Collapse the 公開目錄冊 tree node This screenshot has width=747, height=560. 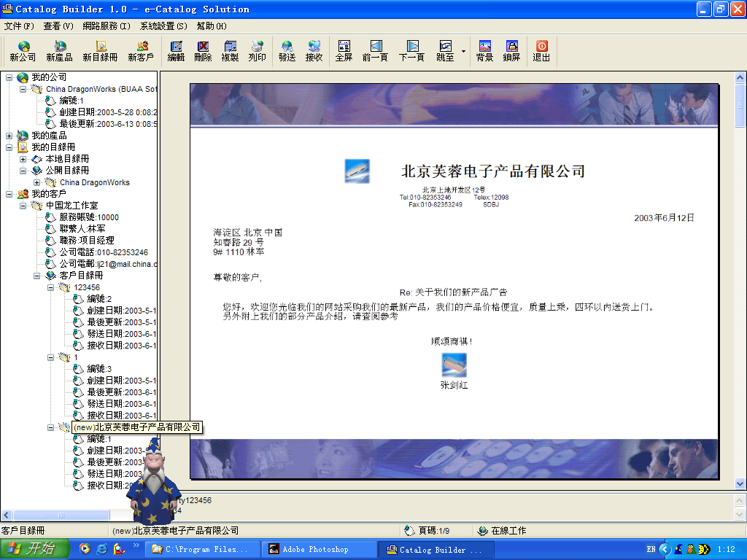tap(23, 171)
